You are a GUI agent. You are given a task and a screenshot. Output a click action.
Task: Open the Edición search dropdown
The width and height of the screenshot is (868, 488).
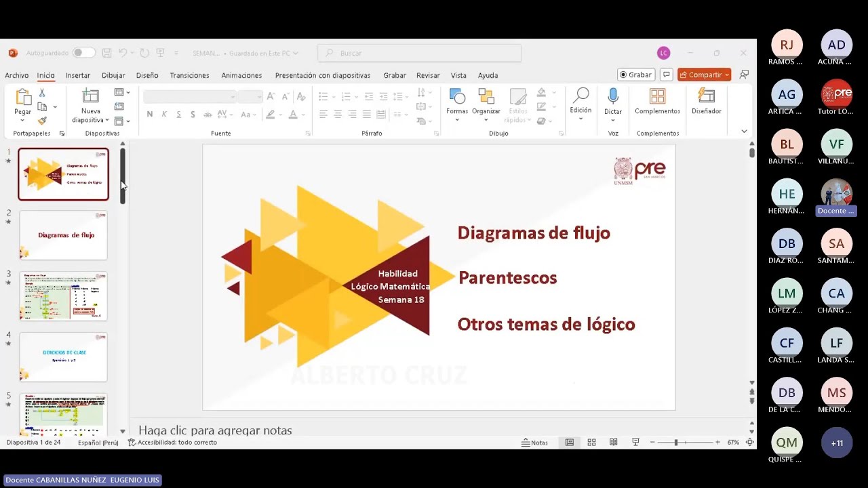[580, 104]
